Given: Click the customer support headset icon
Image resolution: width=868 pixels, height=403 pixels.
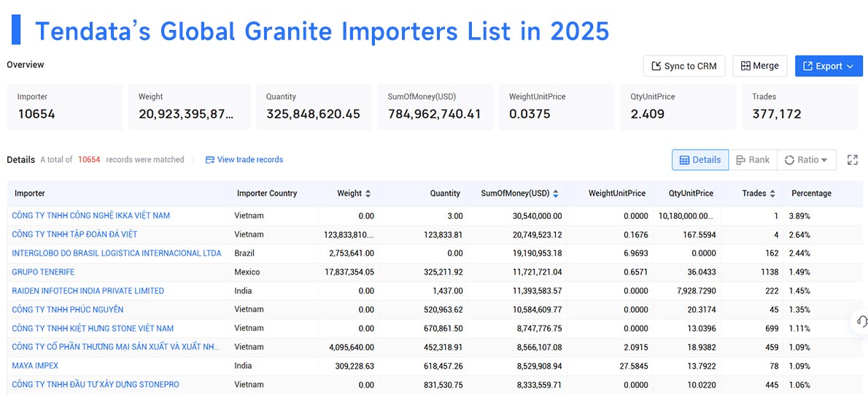Looking at the screenshot, I should 861,321.
